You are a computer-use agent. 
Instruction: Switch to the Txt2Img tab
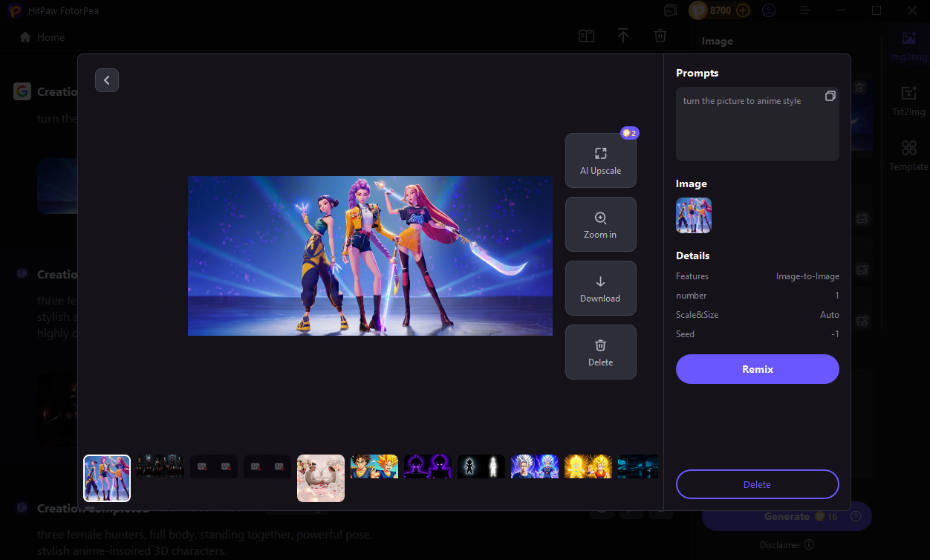click(908, 100)
